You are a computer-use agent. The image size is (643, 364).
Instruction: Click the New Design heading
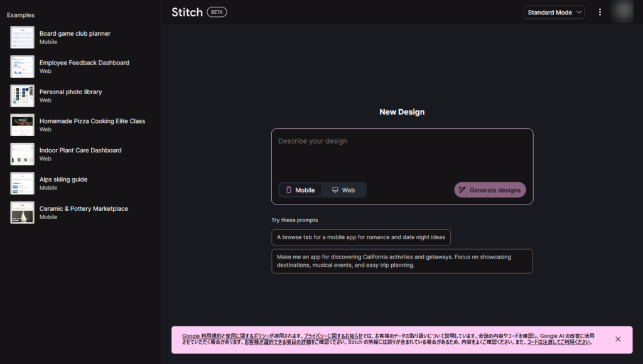coord(402,112)
